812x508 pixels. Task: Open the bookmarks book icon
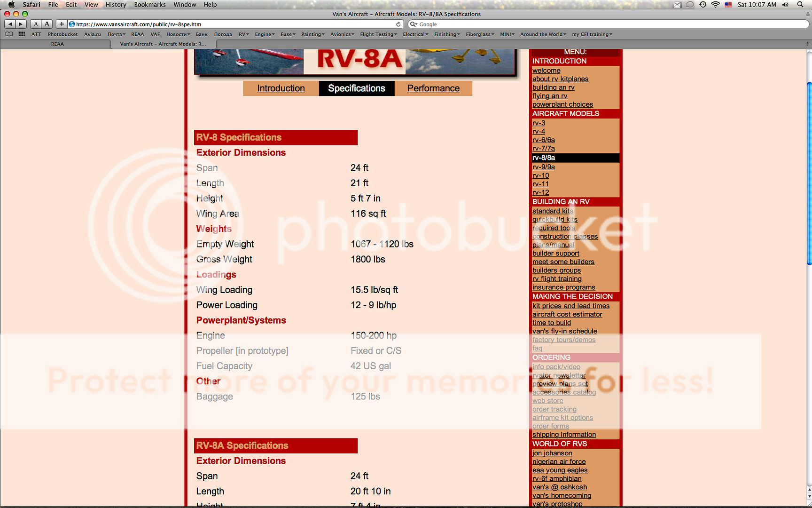pyautogui.click(x=9, y=34)
